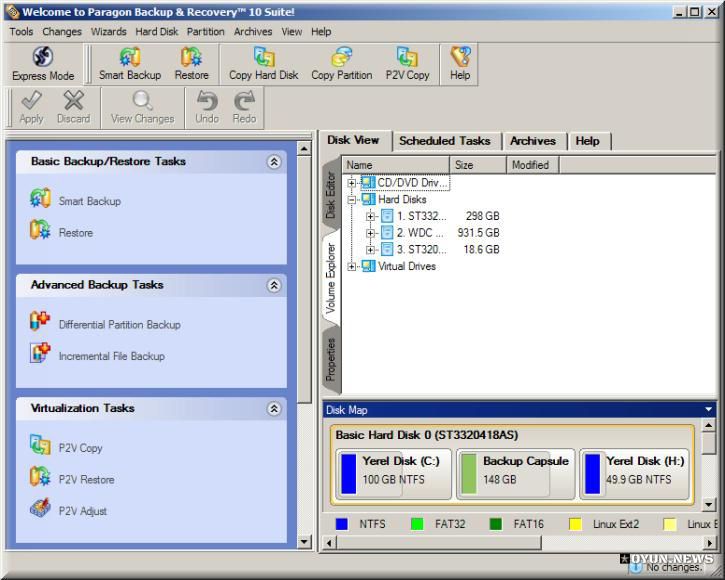Expand the 1. ST332 disk node
The width and height of the screenshot is (725, 580).
[x=370, y=216]
